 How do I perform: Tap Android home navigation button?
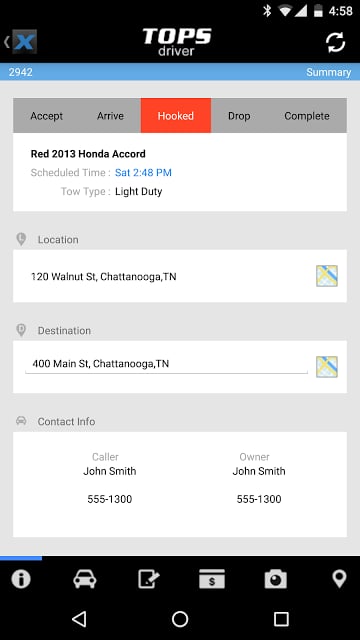(180, 619)
